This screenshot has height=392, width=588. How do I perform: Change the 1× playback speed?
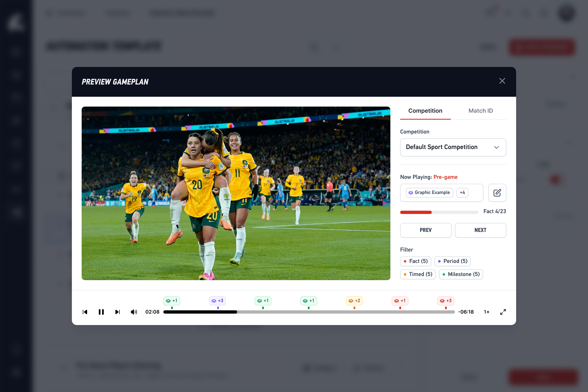[x=487, y=312]
